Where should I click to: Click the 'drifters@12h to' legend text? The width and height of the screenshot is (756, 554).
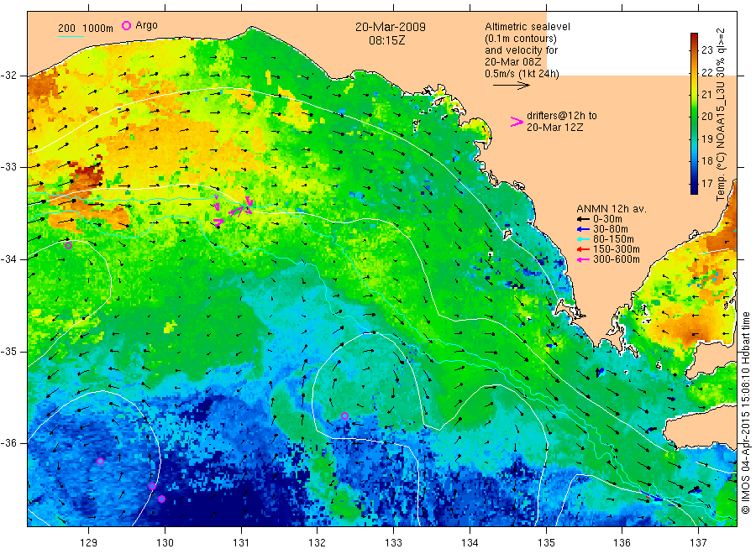562,116
